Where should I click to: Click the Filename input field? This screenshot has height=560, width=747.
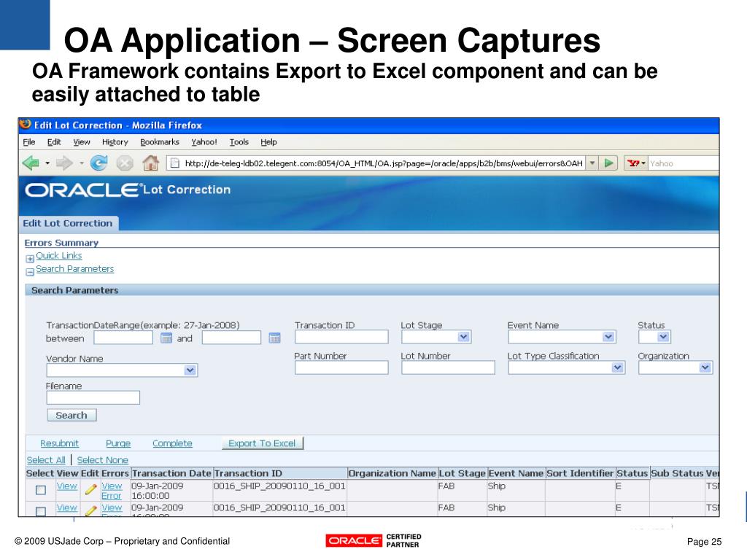tap(93, 397)
